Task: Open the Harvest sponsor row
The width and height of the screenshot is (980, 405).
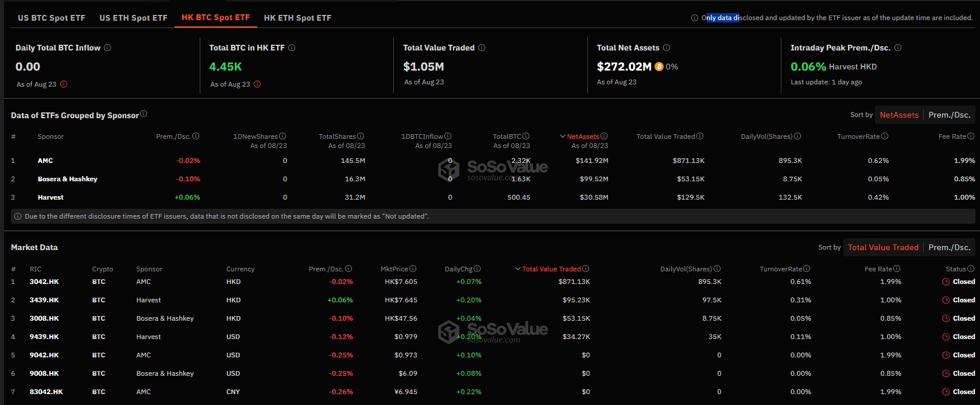Action: tap(493, 197)
